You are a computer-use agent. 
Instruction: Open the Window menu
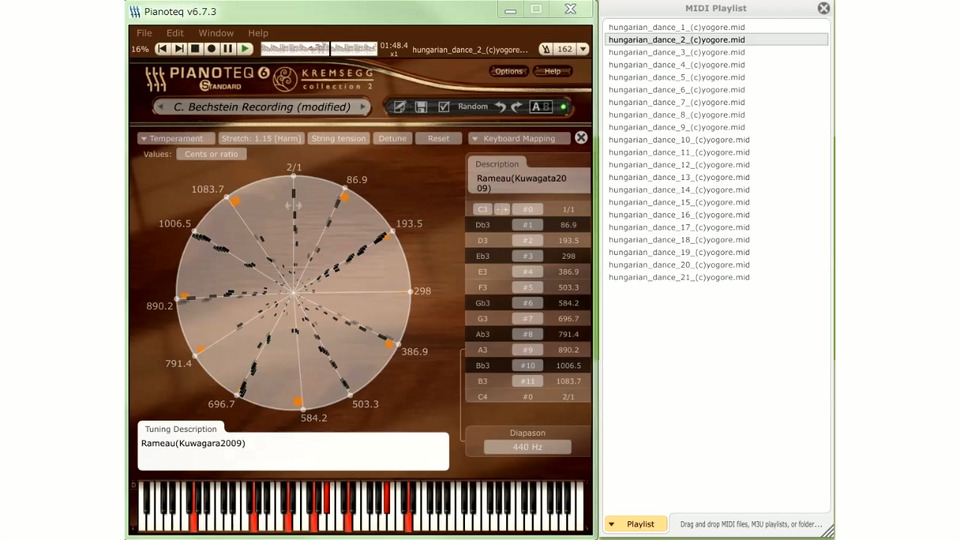(216, 33)
